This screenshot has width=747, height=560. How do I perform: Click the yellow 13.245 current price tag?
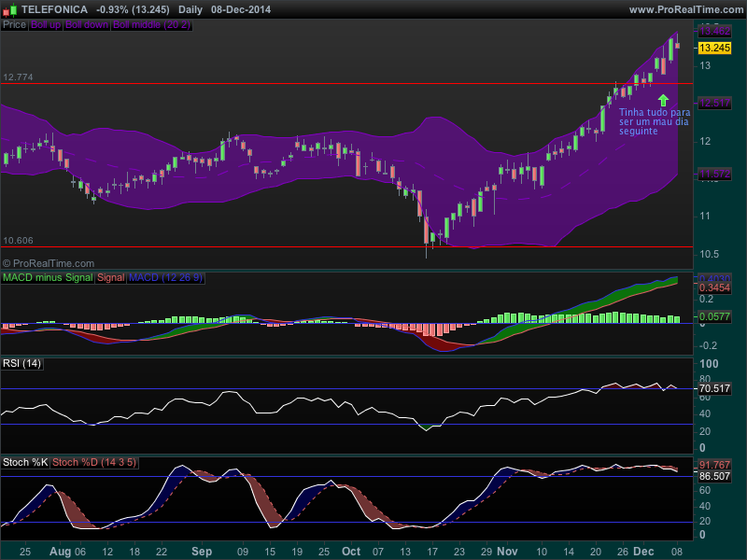(714, 48)
